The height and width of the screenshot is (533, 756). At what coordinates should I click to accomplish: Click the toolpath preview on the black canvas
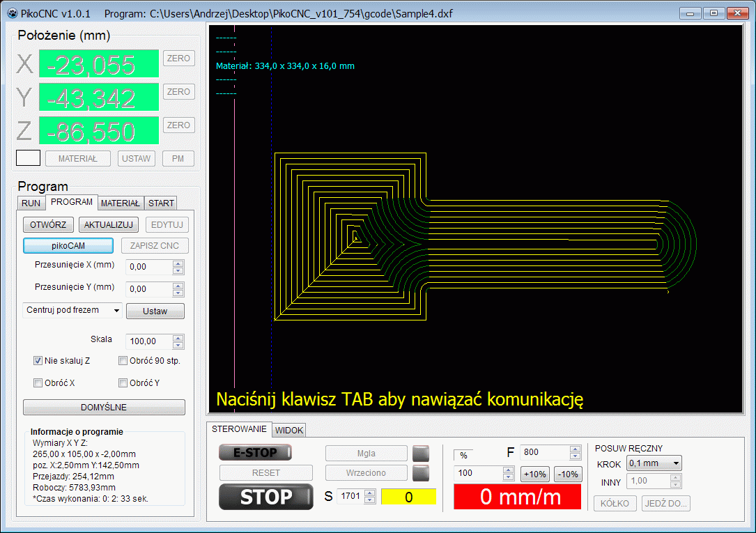tap(475, 219)
